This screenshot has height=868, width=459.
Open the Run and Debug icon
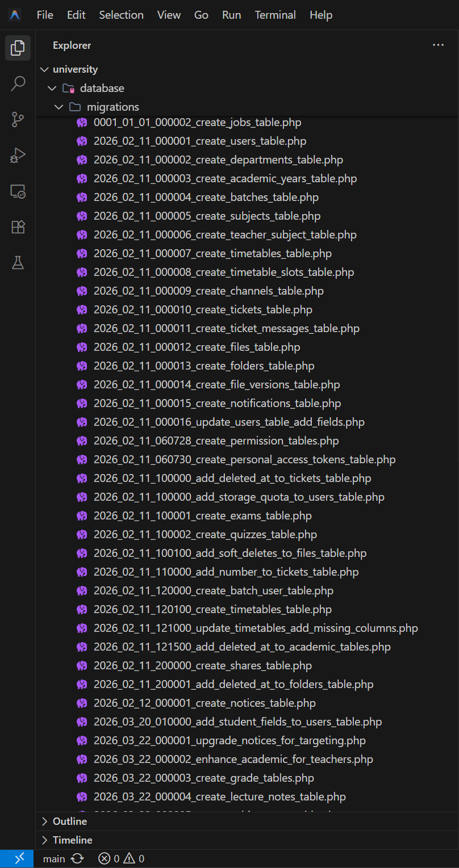point(18,155)
